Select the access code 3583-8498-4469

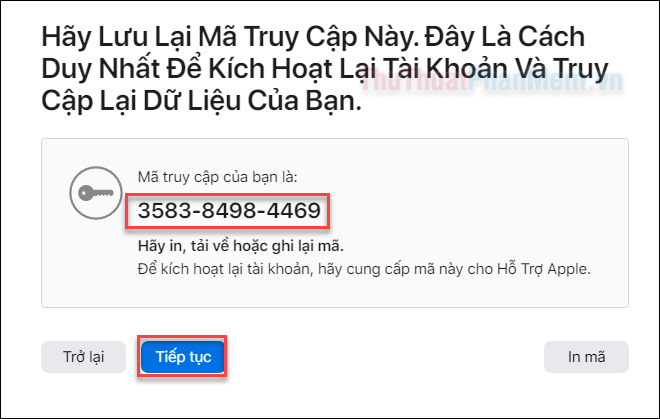[x=229, y=211]
